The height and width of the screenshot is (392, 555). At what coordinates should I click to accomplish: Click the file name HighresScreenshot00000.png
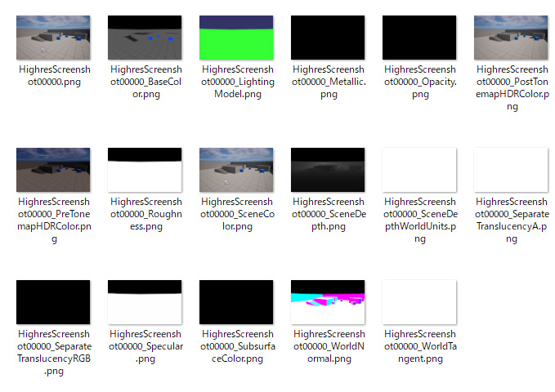tap(55, 75)
